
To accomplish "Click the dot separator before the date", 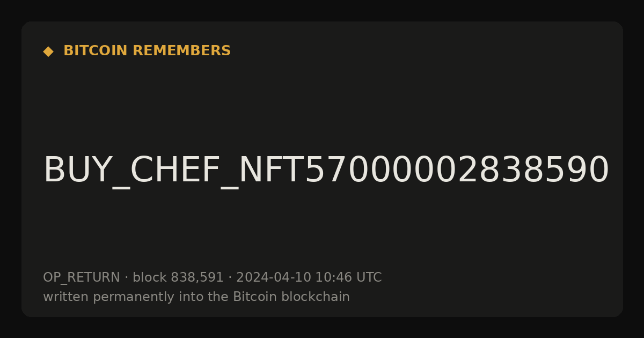I will tap(230, 278).
